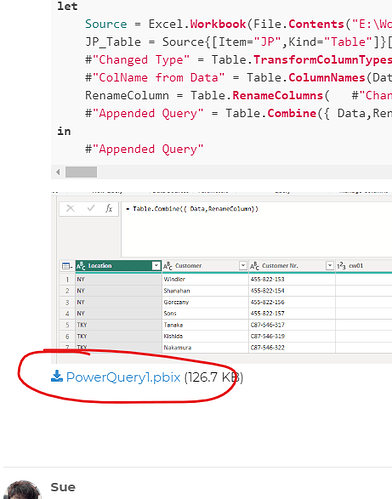Click the cell 455-822-154
392x499 pixels.
pyautogui.click(x=292, y=291)
